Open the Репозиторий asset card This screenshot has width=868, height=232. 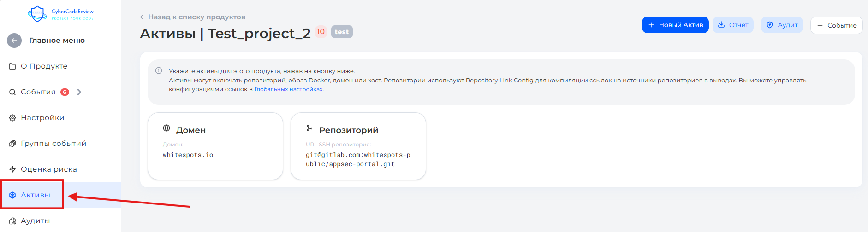click(358, 146)
